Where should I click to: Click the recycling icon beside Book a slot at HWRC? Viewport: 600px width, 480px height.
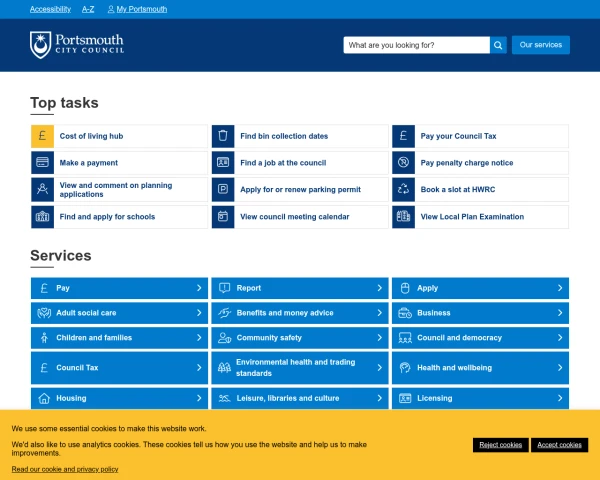[x=403, y=189]
